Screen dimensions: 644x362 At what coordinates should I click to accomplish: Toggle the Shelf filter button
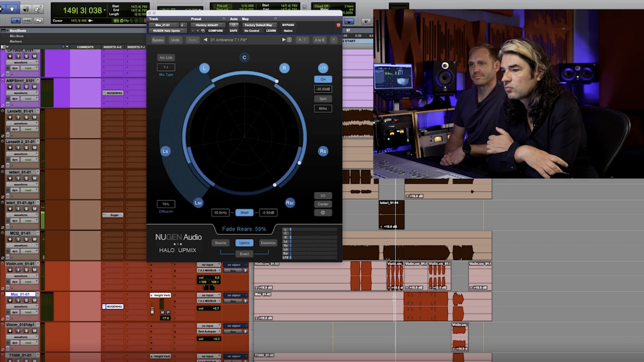[x=244, y=213]
